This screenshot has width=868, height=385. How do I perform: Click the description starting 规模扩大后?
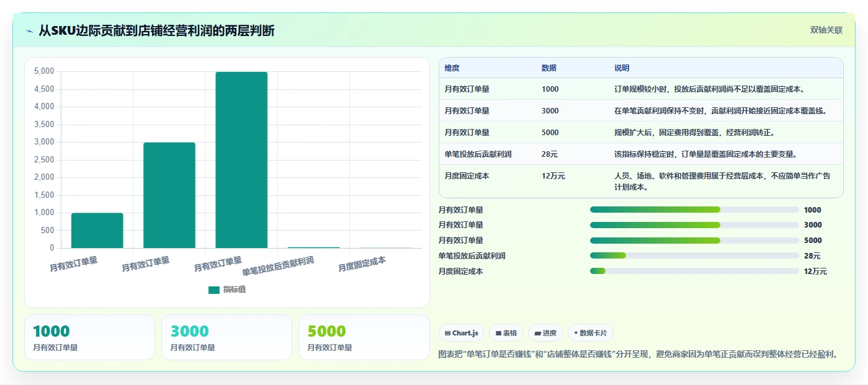[x=694, y=132]
